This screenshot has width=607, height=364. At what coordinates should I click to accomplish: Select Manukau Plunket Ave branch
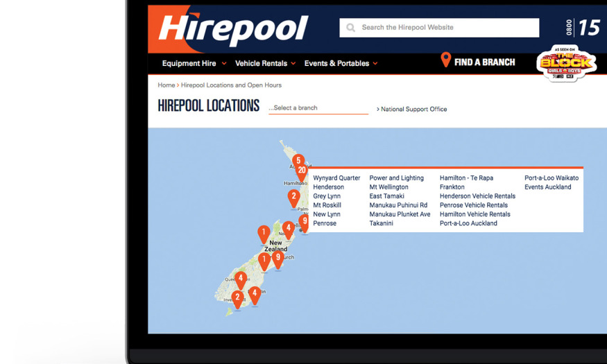pyautogui.click(x=400, y=214)
